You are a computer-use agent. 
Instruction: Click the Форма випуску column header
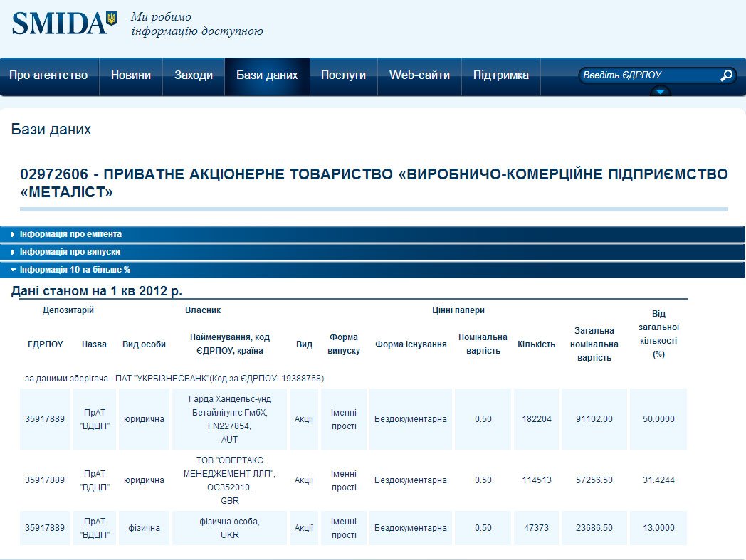click(344, 344)
